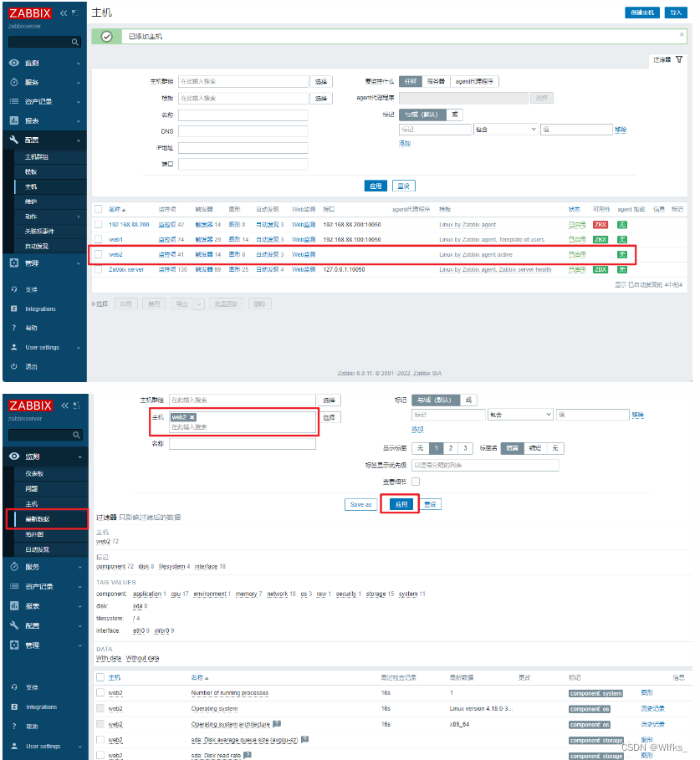Click the IP地址 input field
Screen dimensions: 700x760
tap(243, 148)
